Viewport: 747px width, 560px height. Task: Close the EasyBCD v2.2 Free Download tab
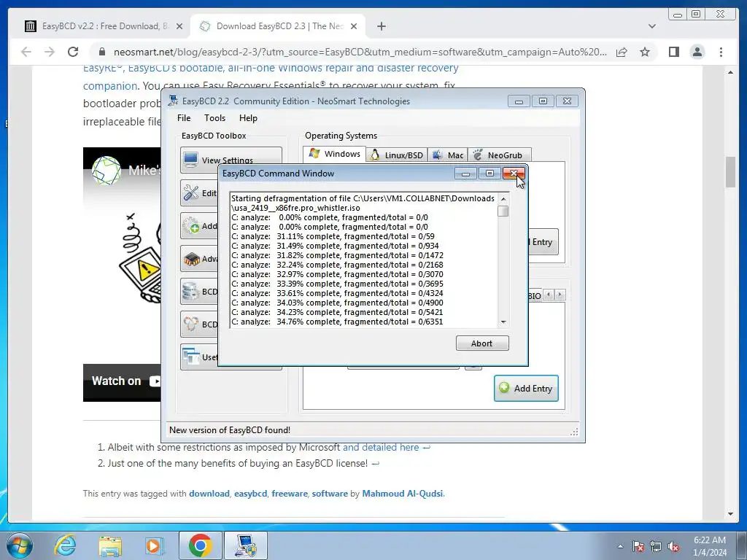(179, 26)
